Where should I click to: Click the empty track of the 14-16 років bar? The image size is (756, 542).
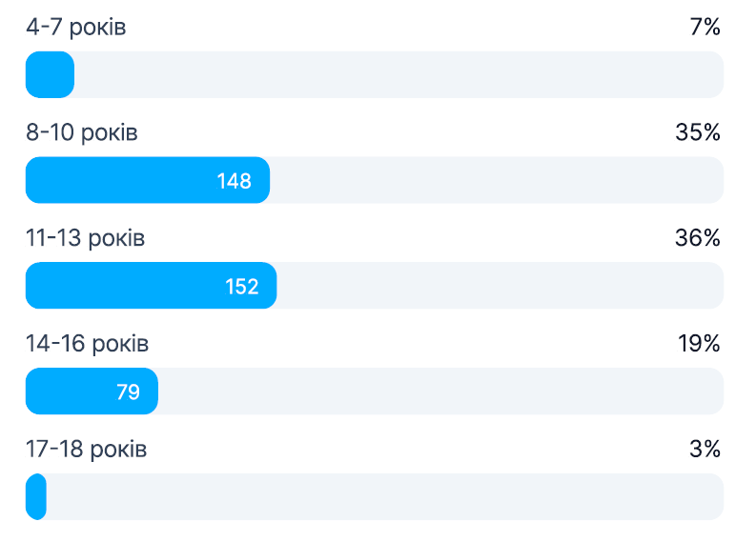click(x=439, y=391)
